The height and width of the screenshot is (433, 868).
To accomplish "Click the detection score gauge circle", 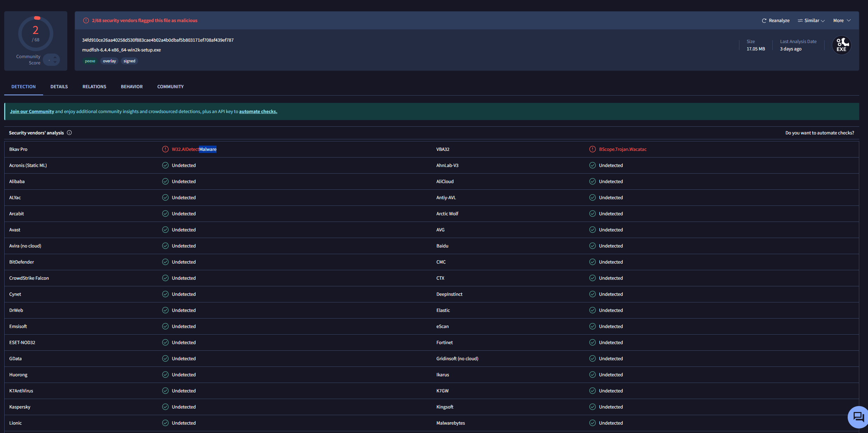I will point(36,34).
